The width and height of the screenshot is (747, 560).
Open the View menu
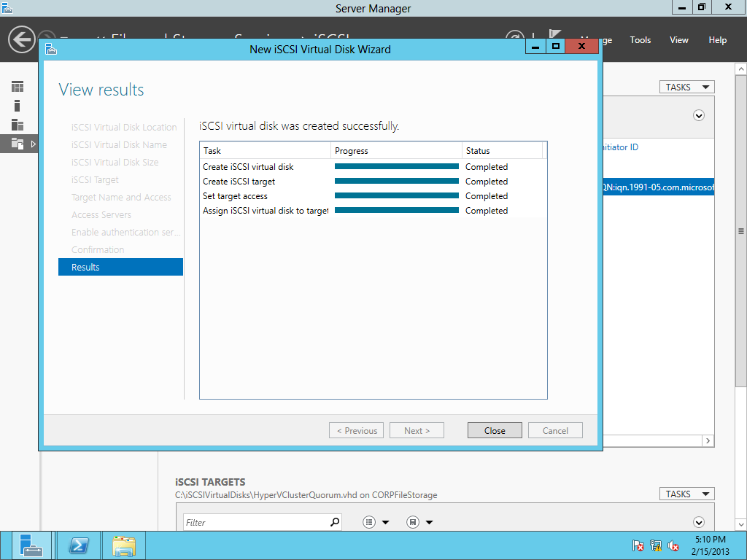(x=678, y=39)
